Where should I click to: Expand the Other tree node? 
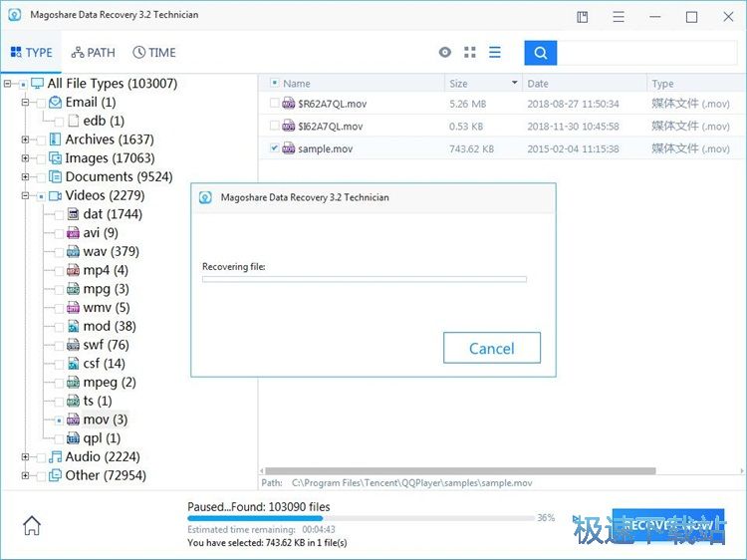25,475
